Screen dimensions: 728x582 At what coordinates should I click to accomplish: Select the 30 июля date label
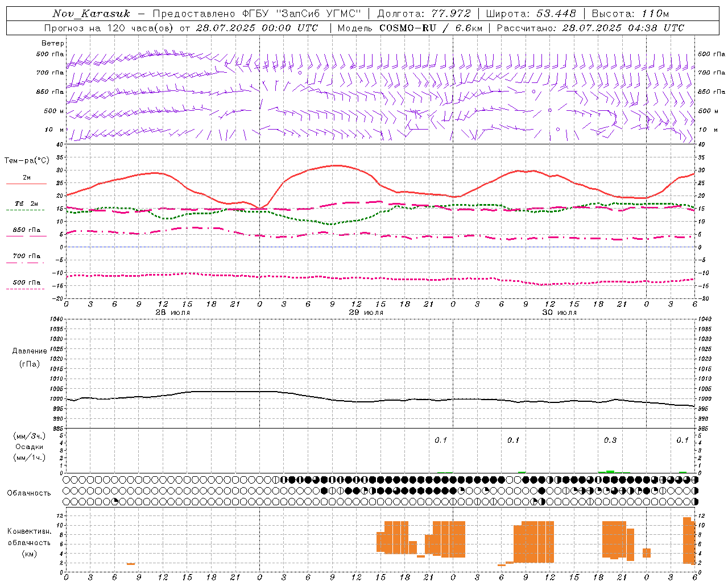click(559, 313)
